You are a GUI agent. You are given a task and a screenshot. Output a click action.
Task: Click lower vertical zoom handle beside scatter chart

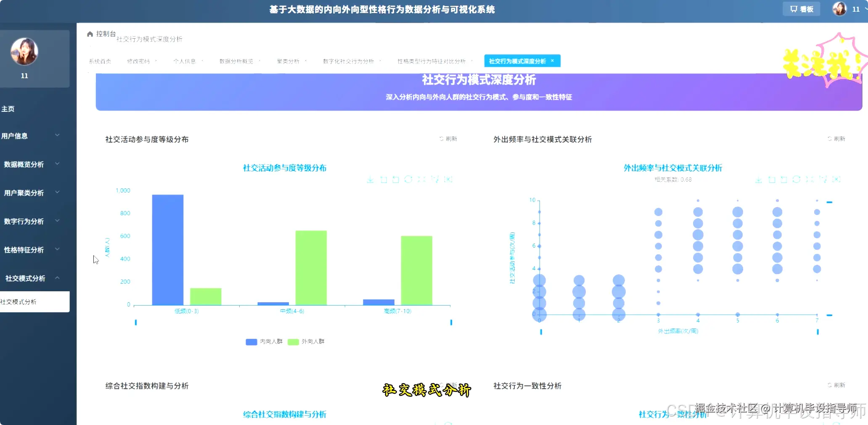click(x=830, y=315)
